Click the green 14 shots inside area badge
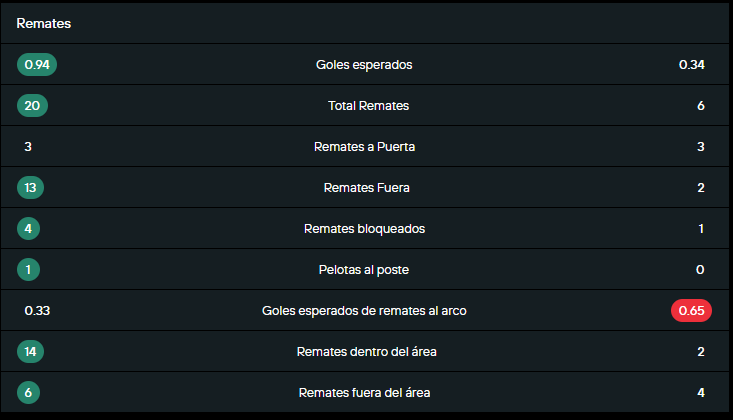The image size is (733, 420). [x=32, y=352]
